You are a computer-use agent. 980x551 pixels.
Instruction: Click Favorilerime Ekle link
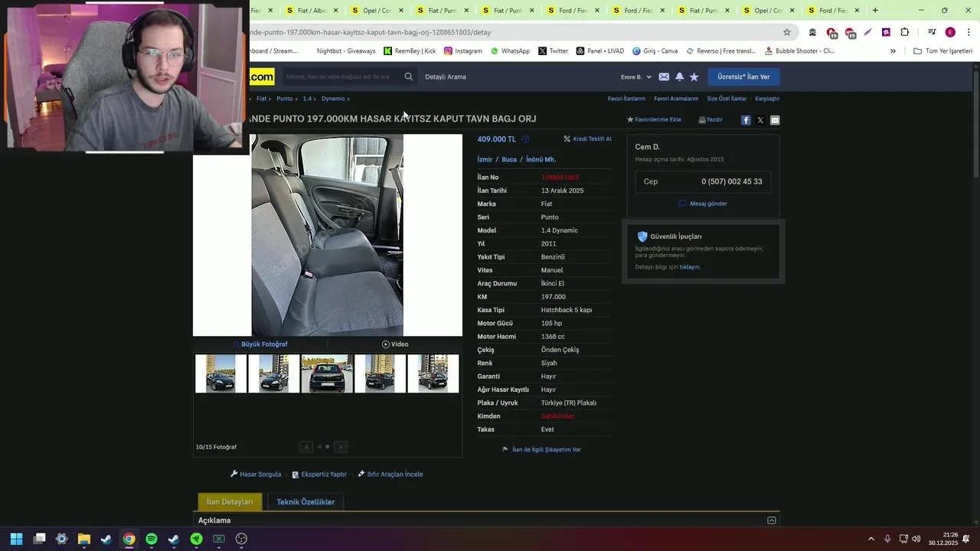(x=654, y=119)
